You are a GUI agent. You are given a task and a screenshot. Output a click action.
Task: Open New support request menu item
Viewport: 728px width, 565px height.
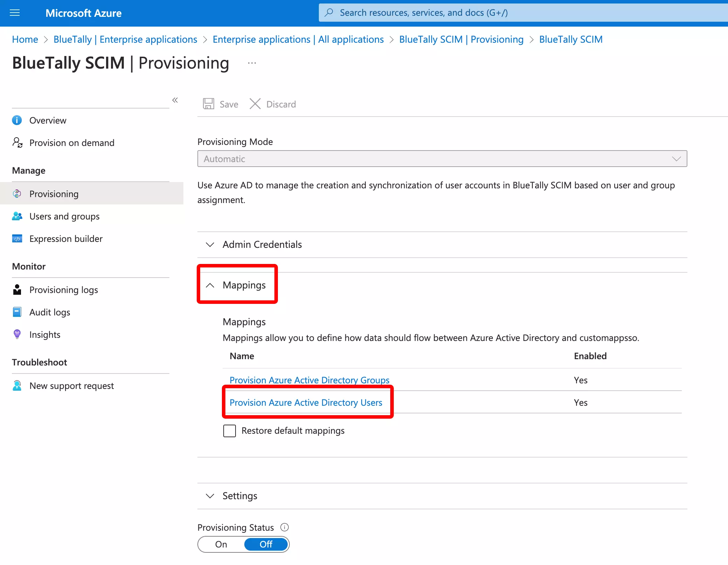point(71,386)
